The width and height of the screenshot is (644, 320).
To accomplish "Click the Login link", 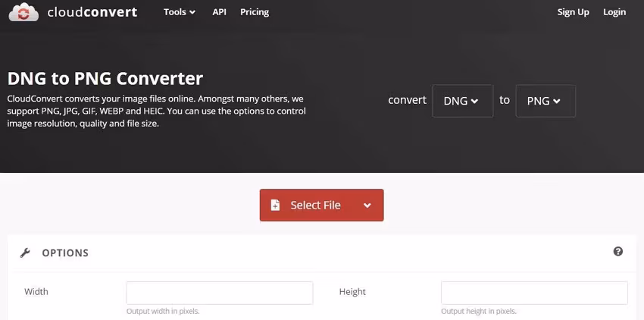I will [x=614, y=12].
